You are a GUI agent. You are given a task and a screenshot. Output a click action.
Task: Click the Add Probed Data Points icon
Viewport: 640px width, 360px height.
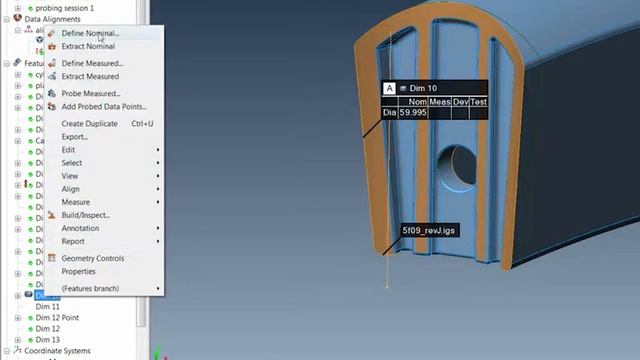[52, 107]
